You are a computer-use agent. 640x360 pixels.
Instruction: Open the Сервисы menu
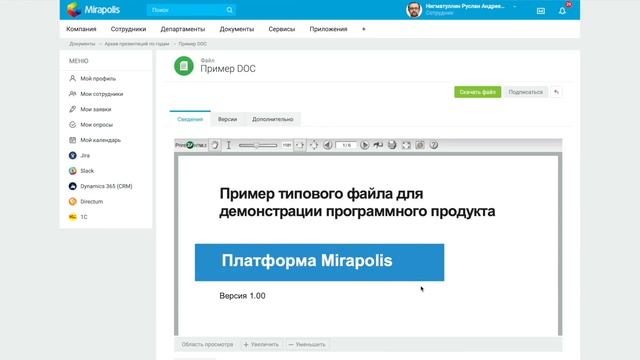click(282, 29)
